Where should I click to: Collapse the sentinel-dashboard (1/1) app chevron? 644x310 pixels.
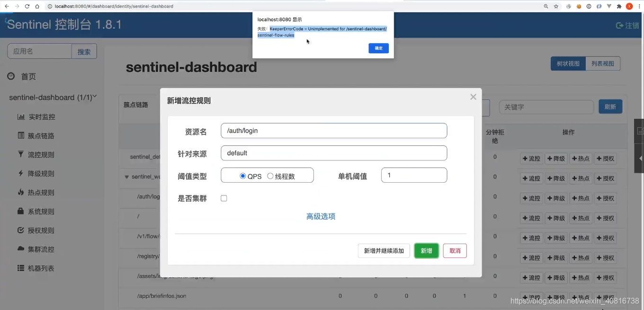(x=95, y=97)
